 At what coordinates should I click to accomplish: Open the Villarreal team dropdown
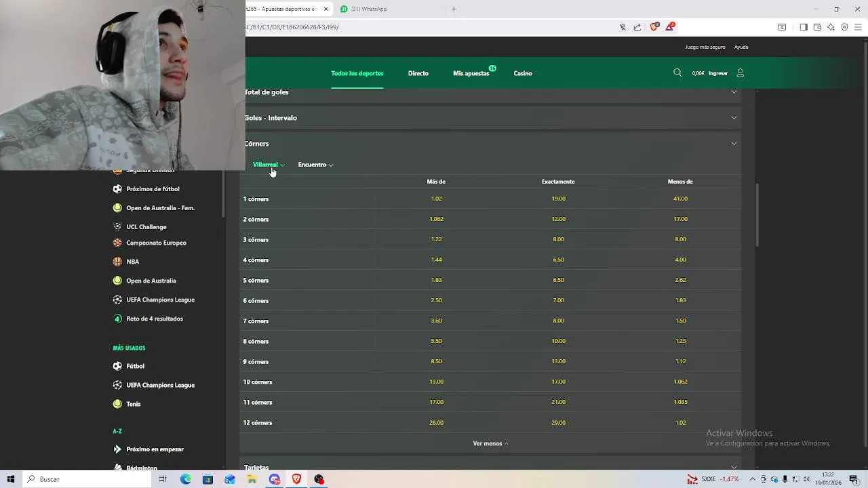269,165
